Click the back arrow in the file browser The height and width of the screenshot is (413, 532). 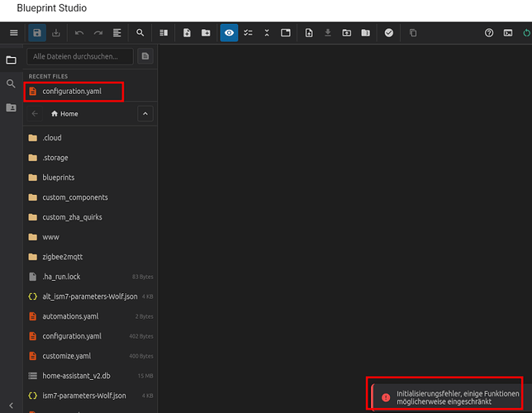click(35, 114)
